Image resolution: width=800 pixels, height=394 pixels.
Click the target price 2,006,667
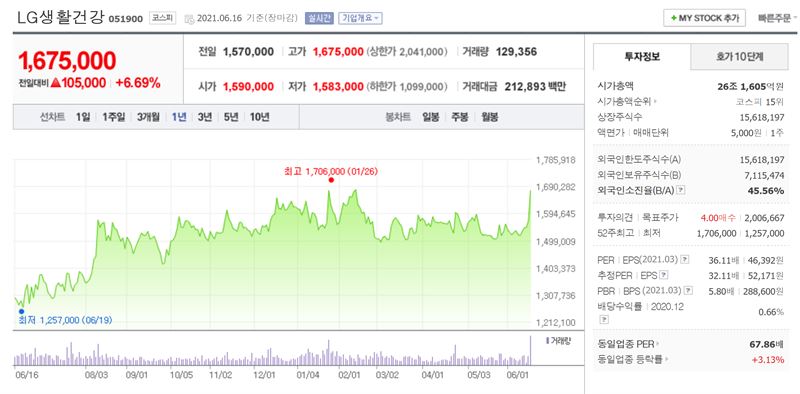pos(764,217)
